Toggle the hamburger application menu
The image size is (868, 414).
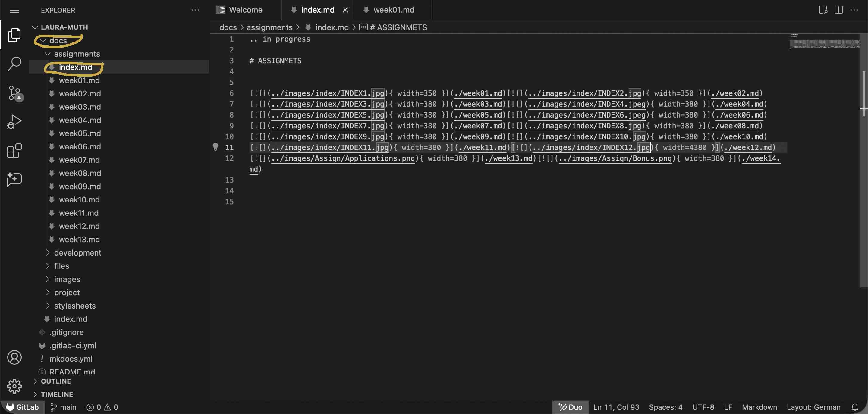14,10
